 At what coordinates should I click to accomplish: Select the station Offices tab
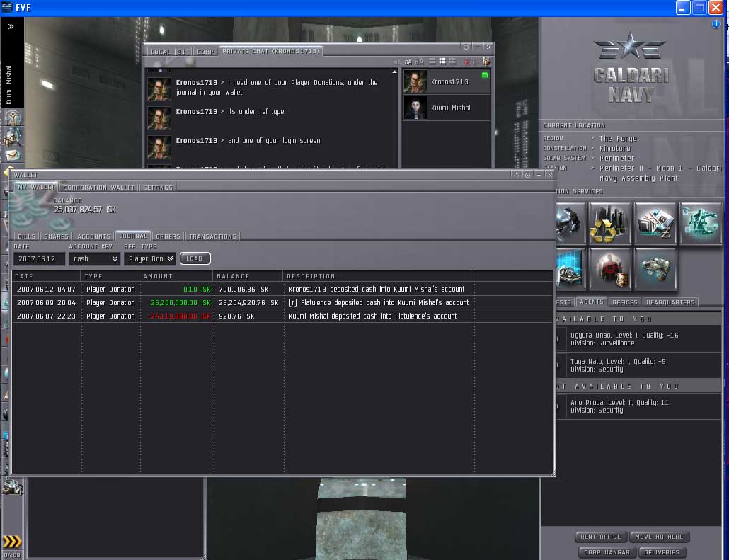click(624, 302)
